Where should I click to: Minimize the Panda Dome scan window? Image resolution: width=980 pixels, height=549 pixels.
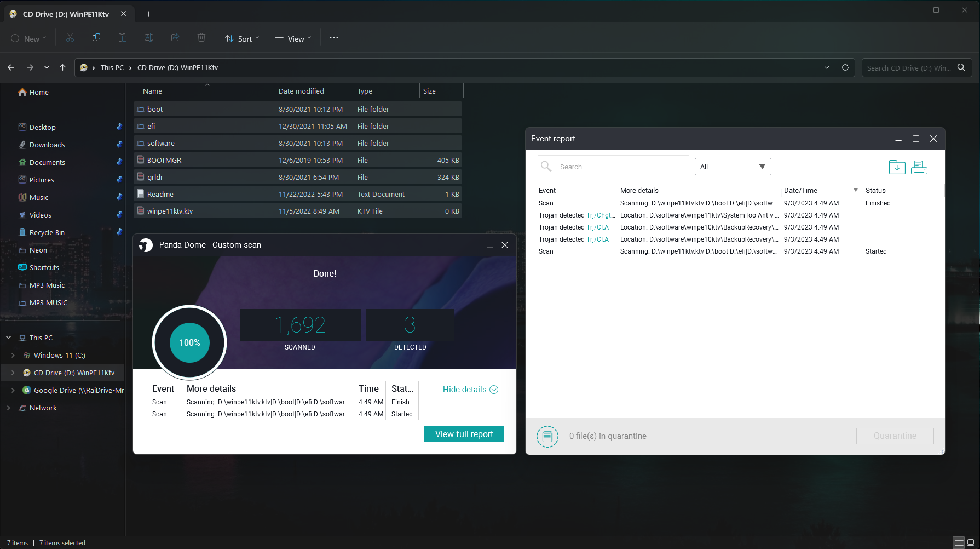coord(490,245)
